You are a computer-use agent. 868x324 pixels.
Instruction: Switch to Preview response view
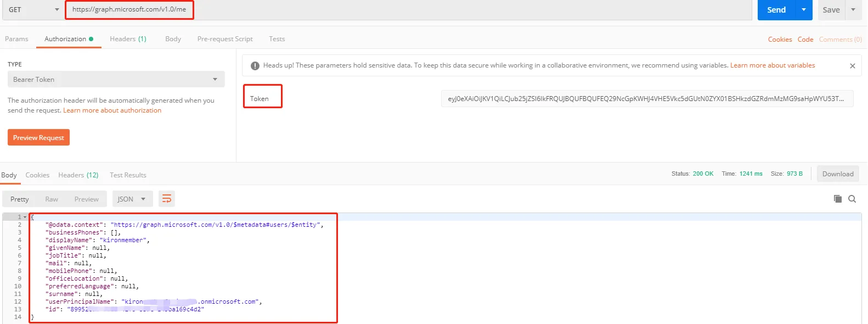coord(87,199)
